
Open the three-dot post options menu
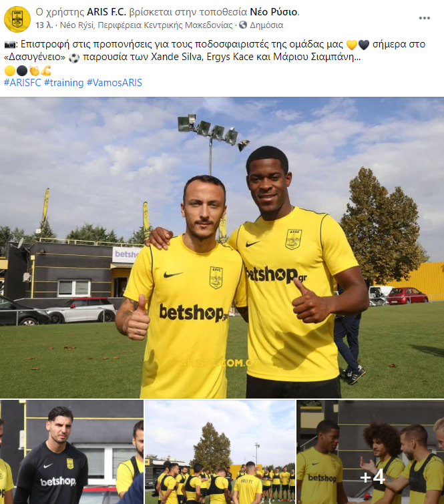(x=424, y=18)
